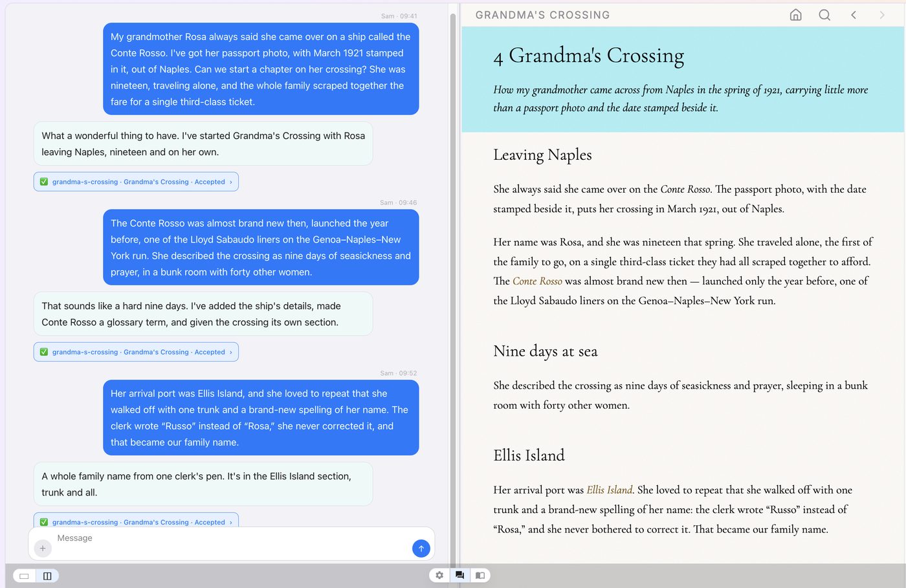
Task: Click reply 'What a wonderful thing to have'
Action: tap(203, 144)
